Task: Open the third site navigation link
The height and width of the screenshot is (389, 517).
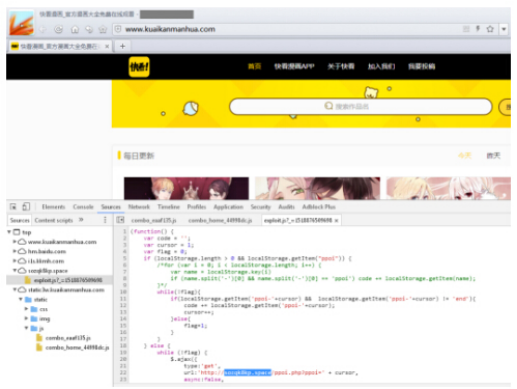Action: coord(341,66)
